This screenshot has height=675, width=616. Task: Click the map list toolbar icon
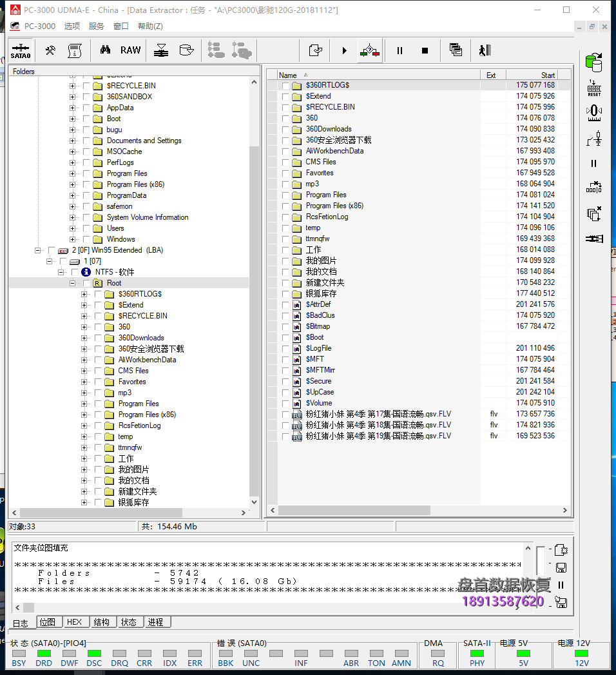coord(75,51)
